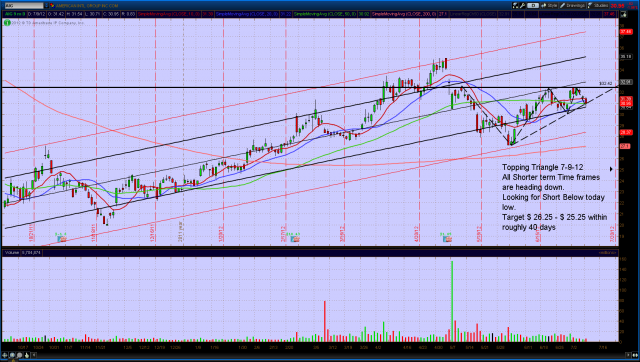Click the icon above the price axis
Viewport: 640px width, 362px height.
(624, 14)
